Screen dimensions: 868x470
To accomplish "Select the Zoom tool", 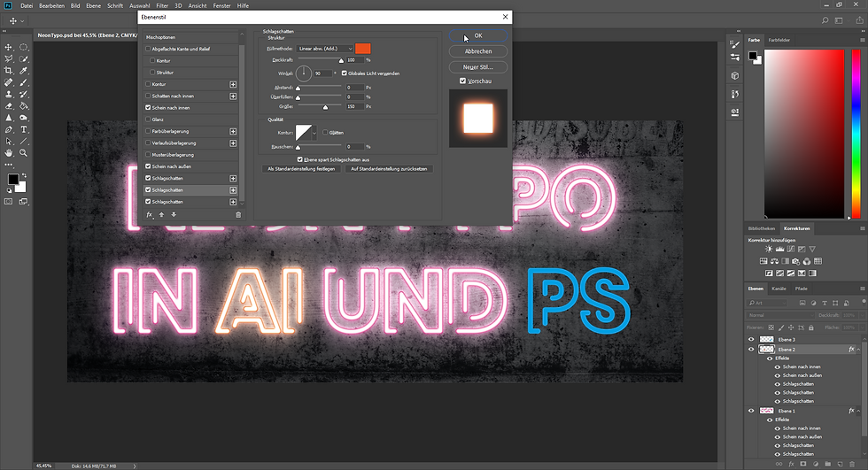I will point(24,153).
